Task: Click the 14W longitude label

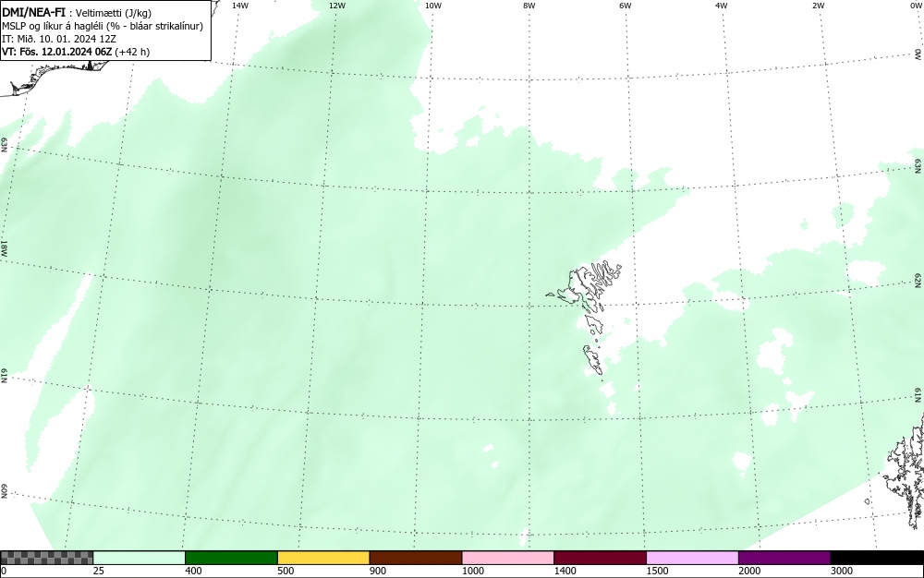Action: pos(240,6)
